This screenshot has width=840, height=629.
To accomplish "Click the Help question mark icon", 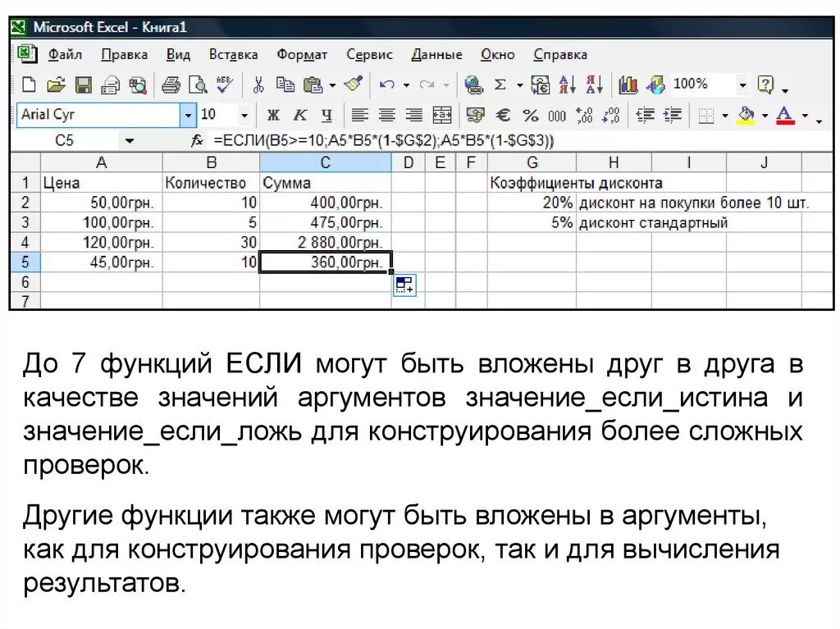I will (765, 84).
